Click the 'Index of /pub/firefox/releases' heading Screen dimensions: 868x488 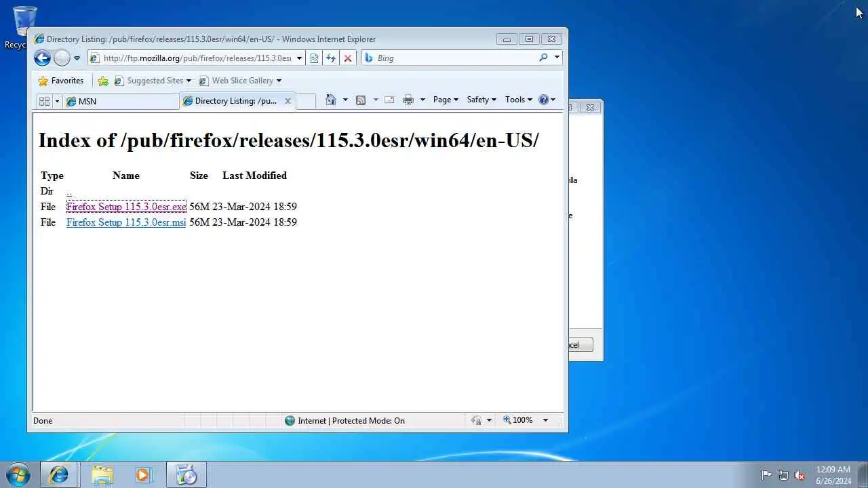(x=288, y=140)
